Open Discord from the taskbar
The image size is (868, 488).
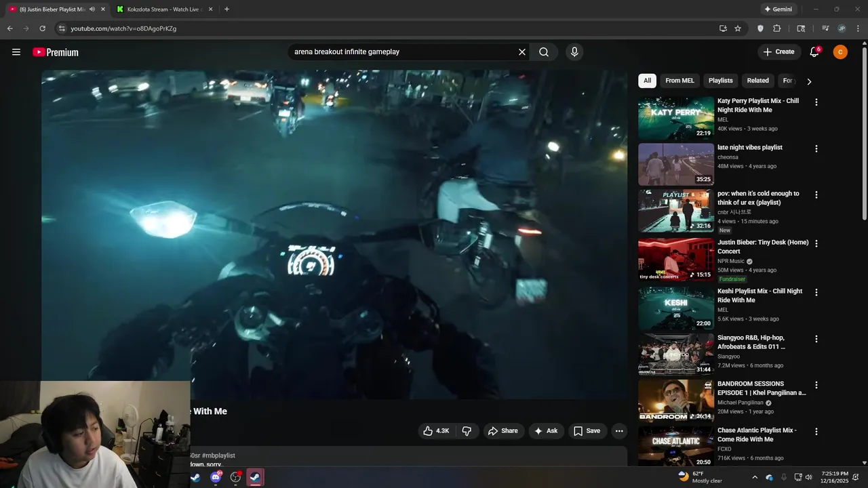tap(216, 477)
